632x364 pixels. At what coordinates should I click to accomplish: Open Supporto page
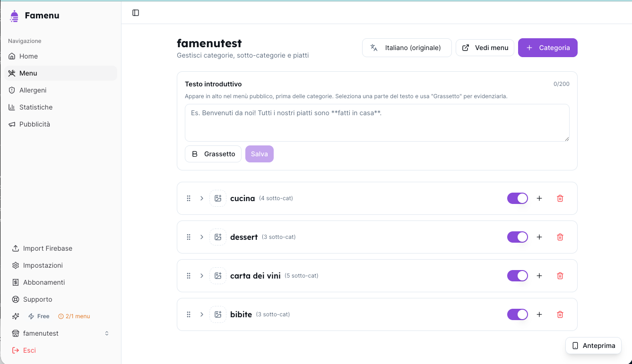click(x=61, y=299)
